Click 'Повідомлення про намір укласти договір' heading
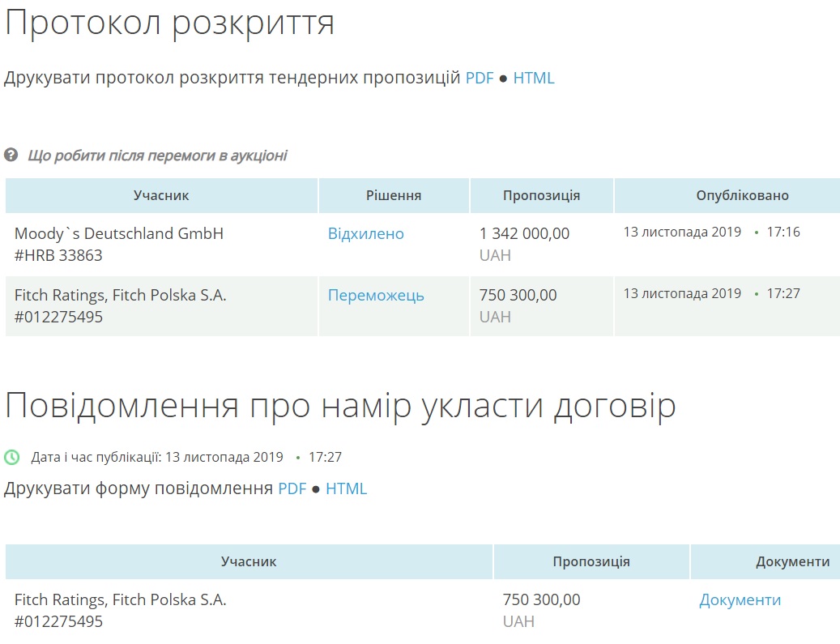840x644 pixels. pyautogui.click(x=340, y=407)
